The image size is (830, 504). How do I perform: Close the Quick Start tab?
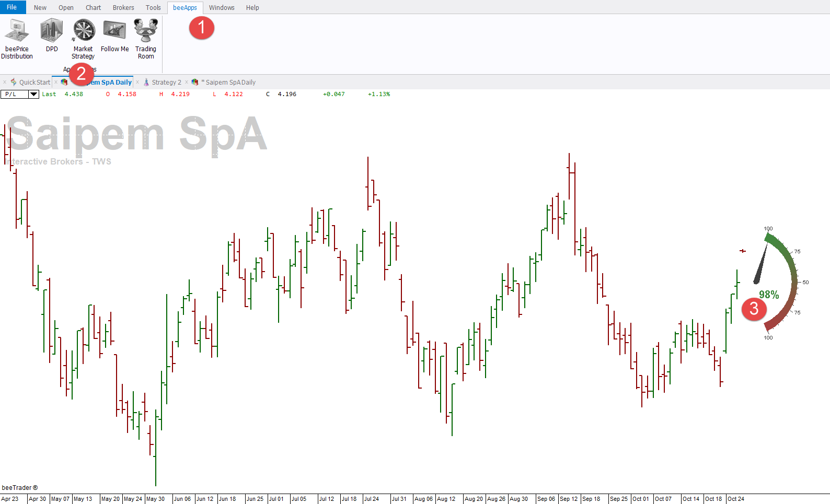point(5,82)
